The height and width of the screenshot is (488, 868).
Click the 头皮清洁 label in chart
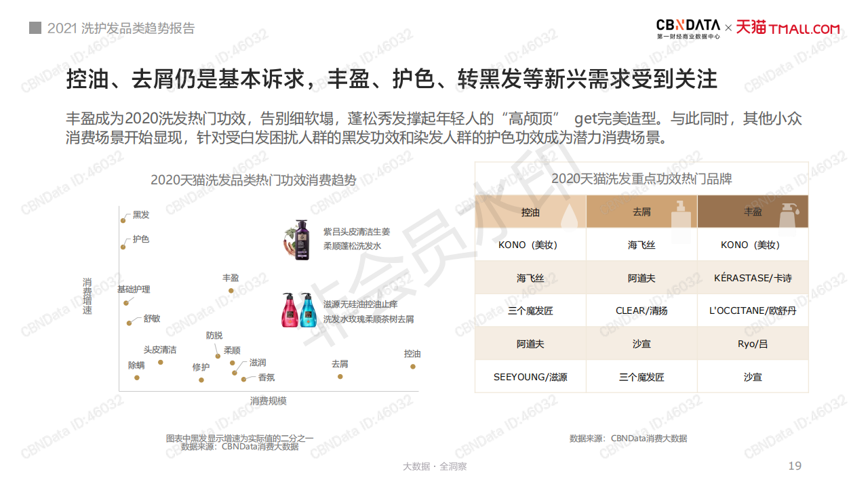[160, 350]
